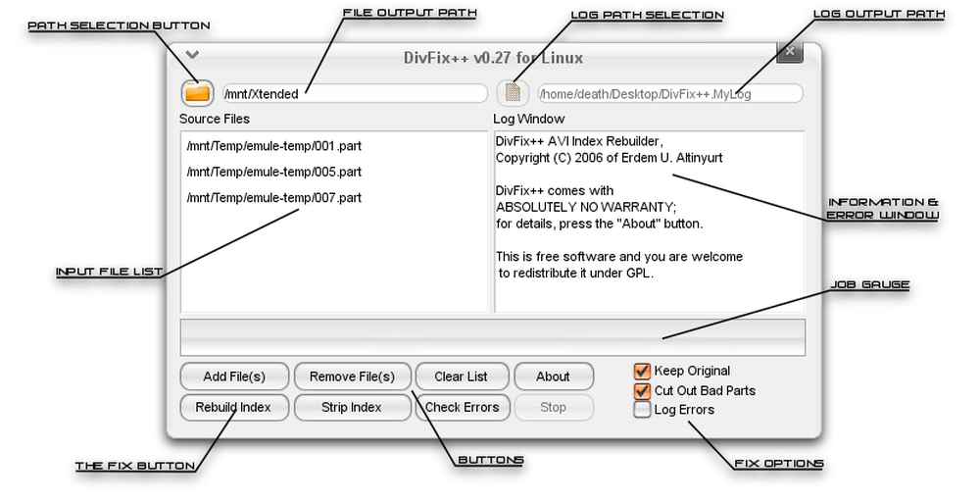The height and width of the screenshot is (502, 980).
Task: Select /mnt/Temp/emule-temp/005.part in source files
Action: click(273, 172)
